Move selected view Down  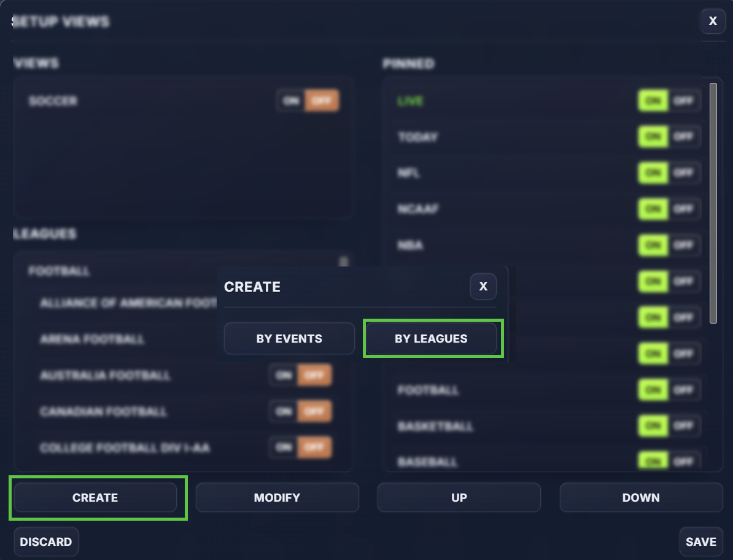point(641,497)
